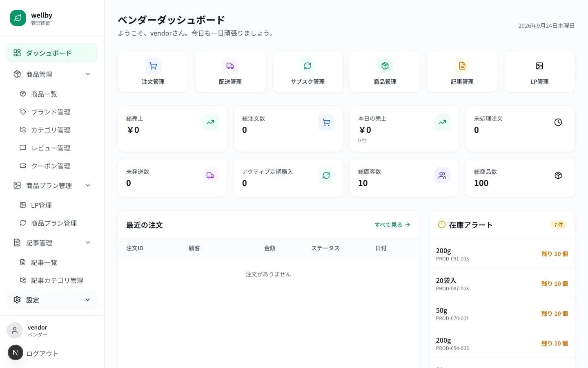Click the gear icon next to 設定
The width and height of the screenshot is (588, 368).
pyautogui.click(x=17, y=300)
